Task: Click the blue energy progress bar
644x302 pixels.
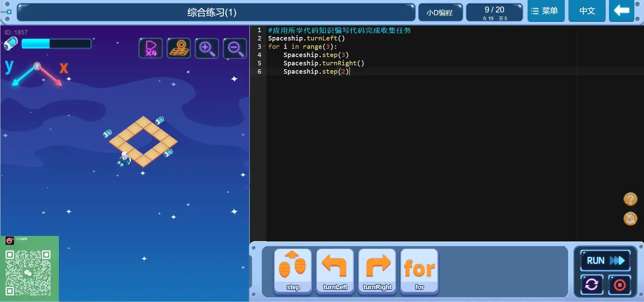Action: click(56, 44)
